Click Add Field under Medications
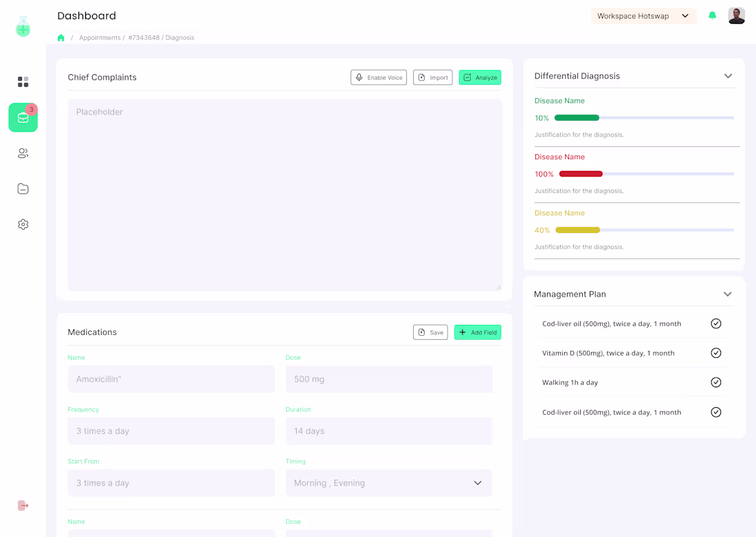This screenshot has height=537, width=756. [x=477, y=332]
